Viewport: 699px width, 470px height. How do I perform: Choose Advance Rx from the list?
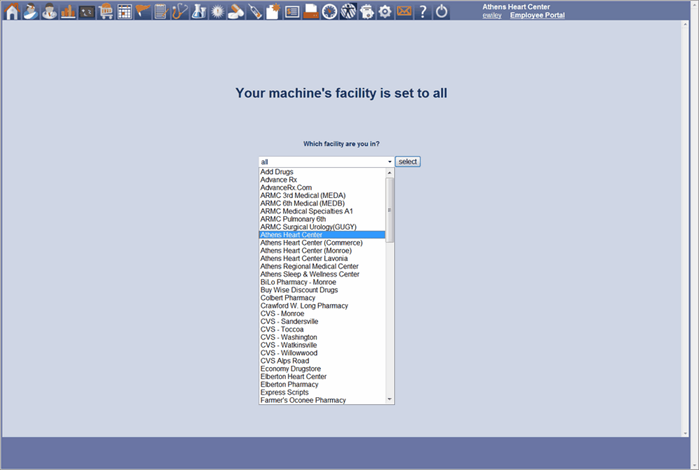click(x=322, y=180)
